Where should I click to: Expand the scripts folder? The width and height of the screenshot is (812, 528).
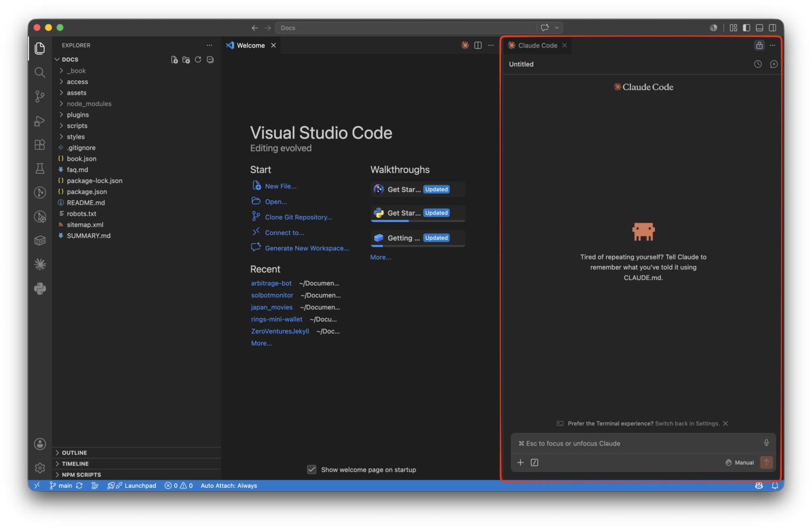point(136,126)
